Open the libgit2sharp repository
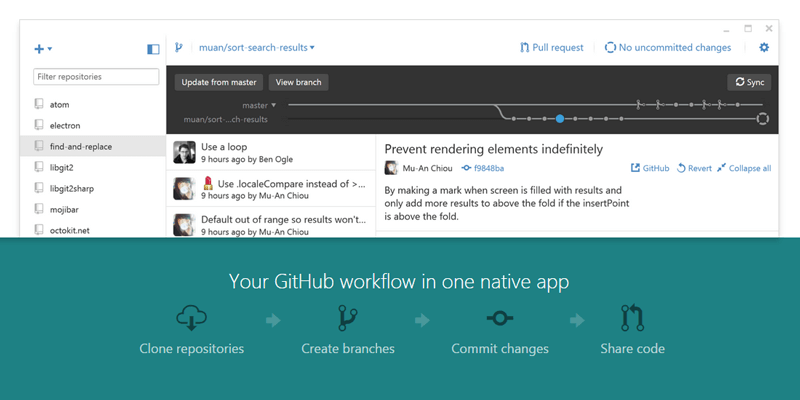Image resolution: width=800 pixels, height=400 pixels. pos(70,188)
